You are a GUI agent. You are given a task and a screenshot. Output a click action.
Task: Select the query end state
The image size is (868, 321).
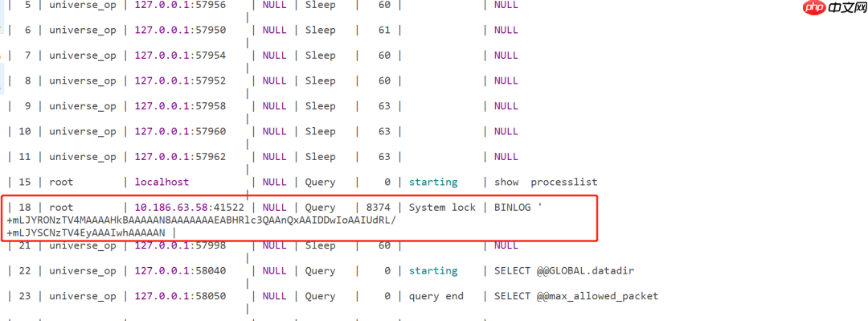436,296
